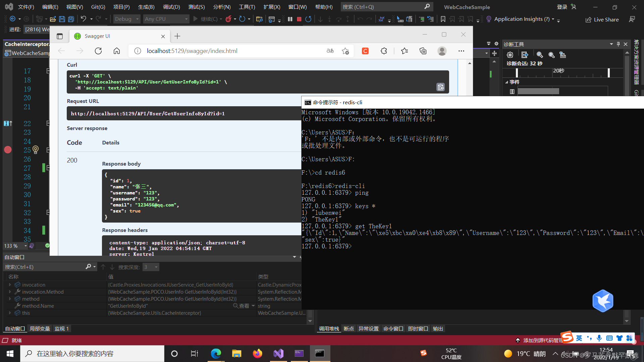Click the diagnostic session timeline near 20秒

(558, 73)
